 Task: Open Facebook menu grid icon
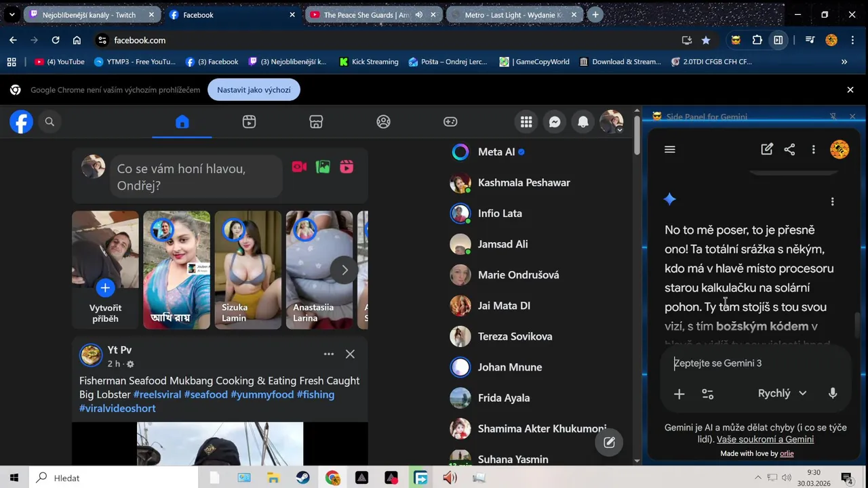pos(526,122)
